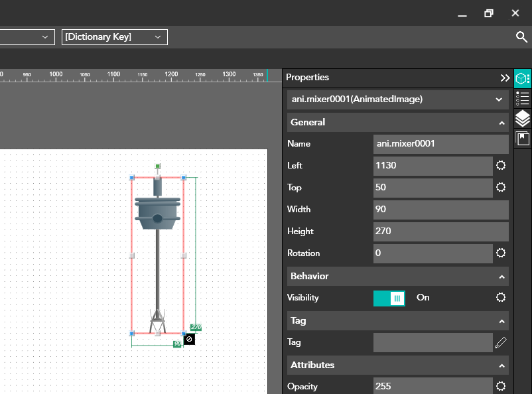
Task: Click the Width input field
Action: click(440, 210)
